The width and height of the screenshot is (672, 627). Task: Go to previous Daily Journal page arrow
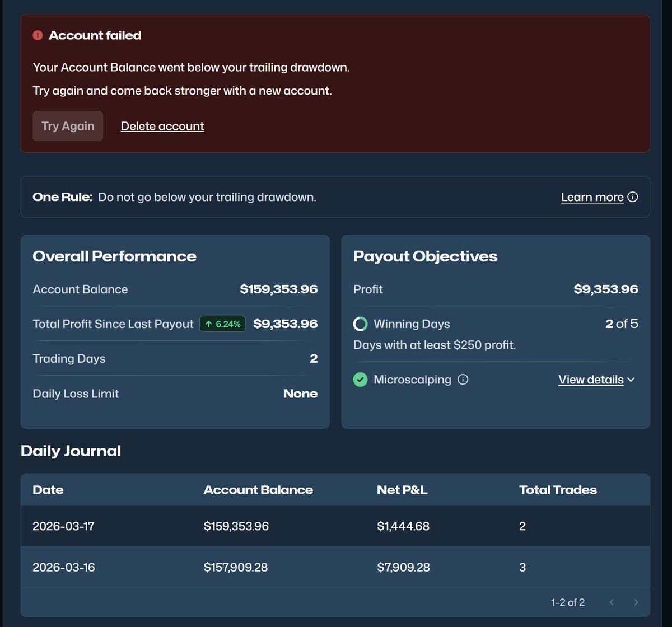[612, 602]
